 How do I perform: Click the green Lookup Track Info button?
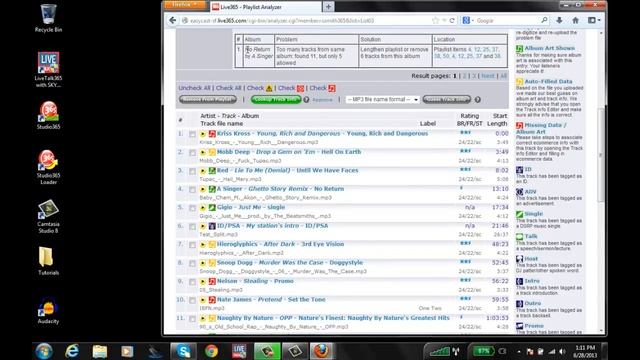tap(276, 100)
